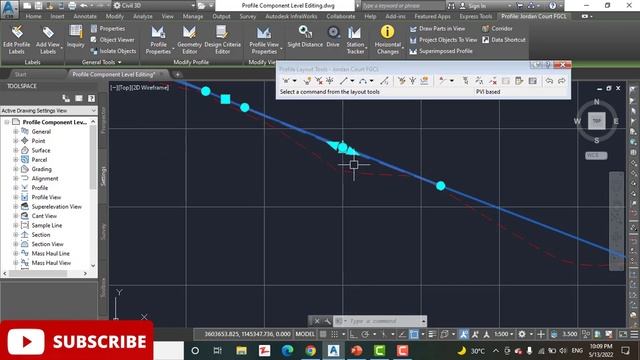Switch MODEL space toggle

[x=305, y=334]
